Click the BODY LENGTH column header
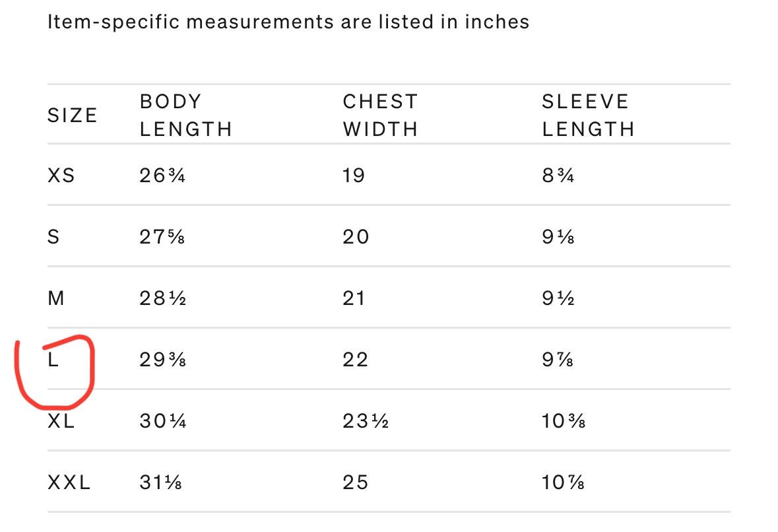 tap(186, 115)
